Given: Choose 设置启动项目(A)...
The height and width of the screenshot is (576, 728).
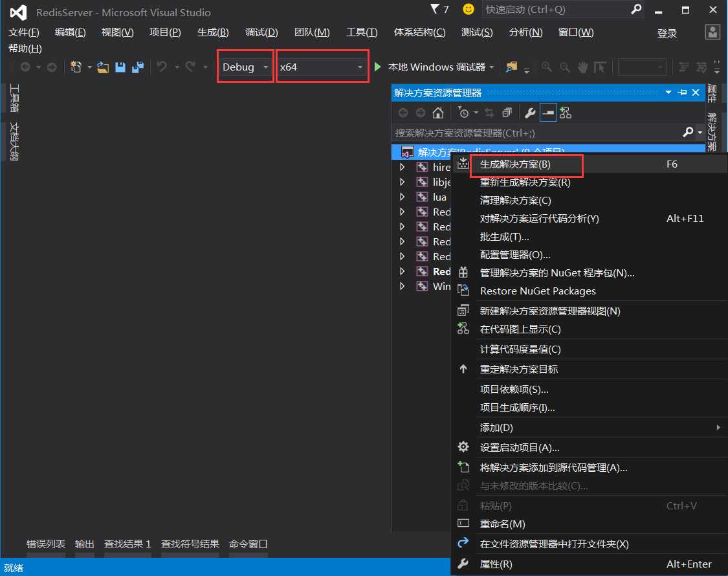Looking at the screenshot, I should pyautogui.click(x=590, y=448).
